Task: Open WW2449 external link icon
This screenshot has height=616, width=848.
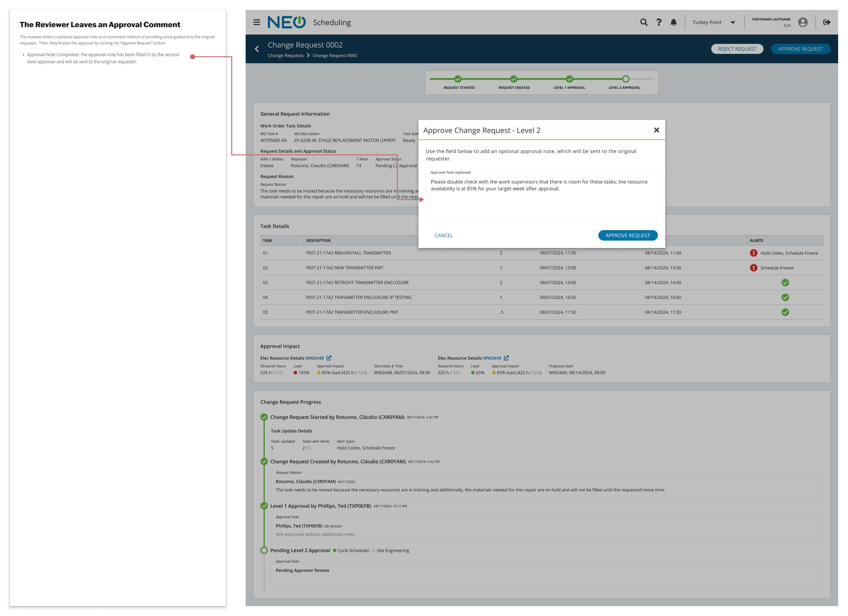Action: click(x=506, y=358)
